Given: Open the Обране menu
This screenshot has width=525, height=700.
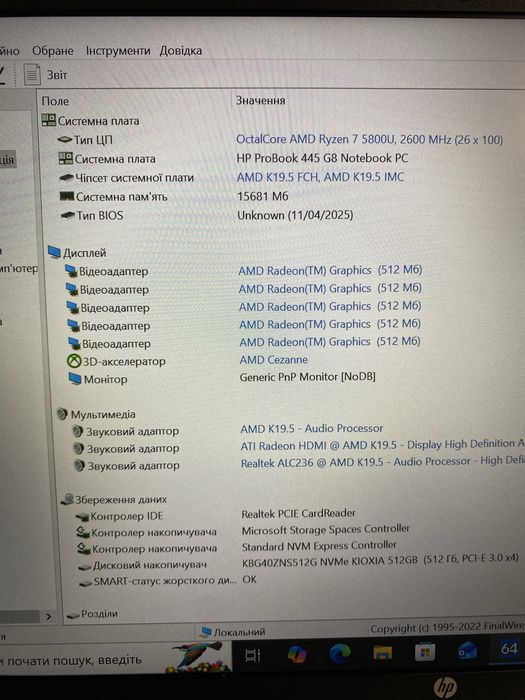Looking at the screenshot, I should click(x=53, y=51).
